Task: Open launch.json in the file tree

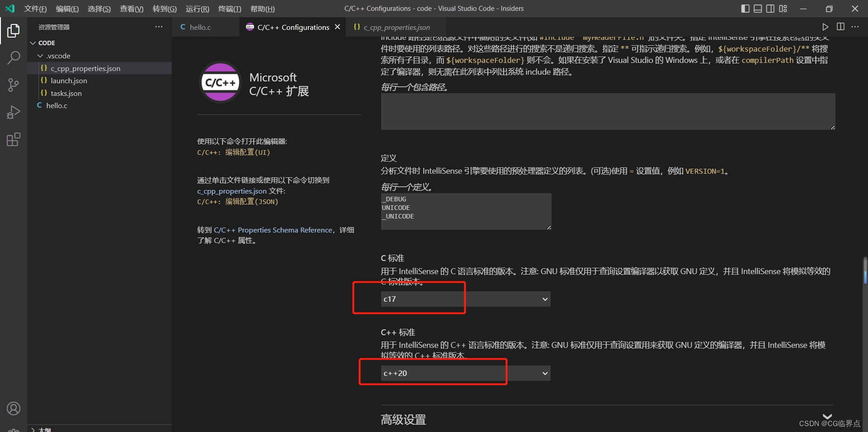Action: tap(99, 81)
